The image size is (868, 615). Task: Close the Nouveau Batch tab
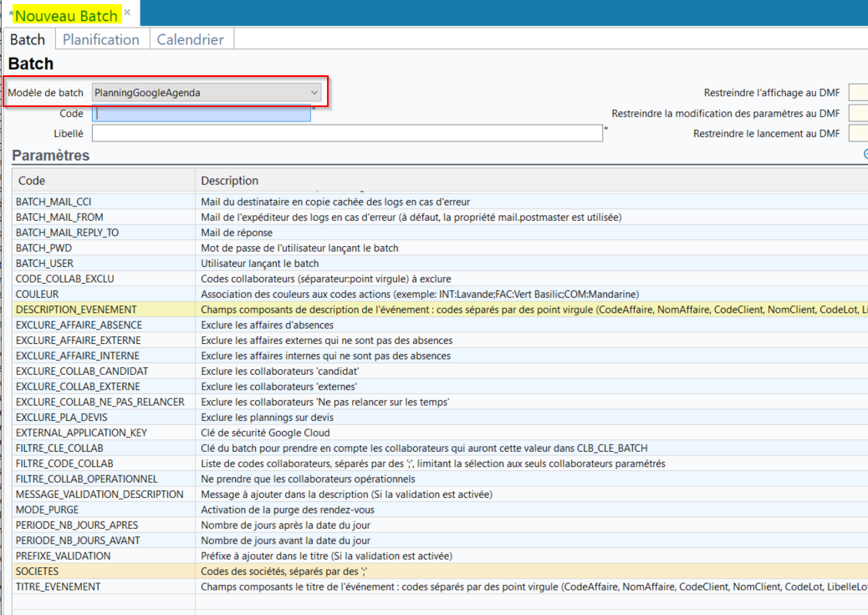click(127, 13)
